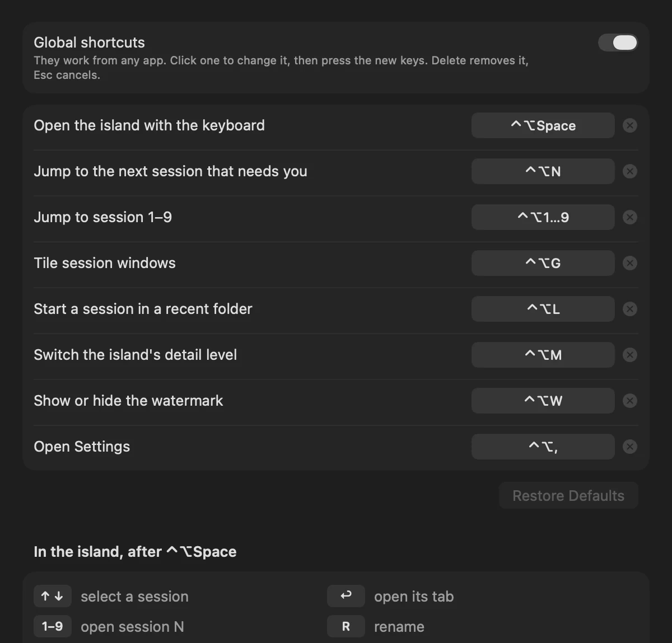Image resolution: width=672 pixels, height=643 pixels.
Task: Click 'Jump to the next session that needs you'
Action: click(170, 171)
